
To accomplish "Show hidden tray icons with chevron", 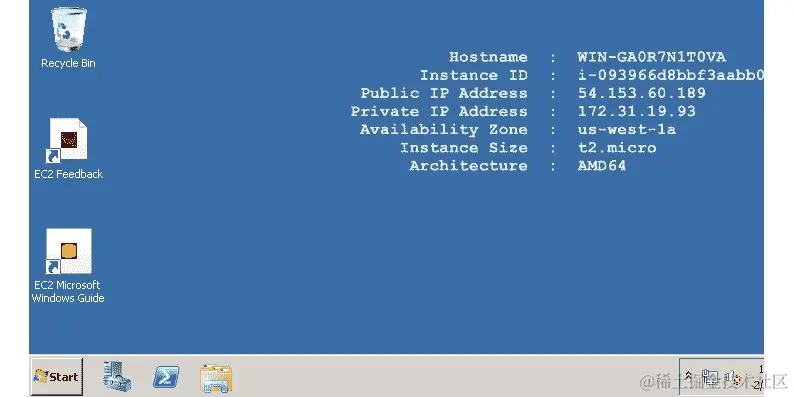I will 689,376.
